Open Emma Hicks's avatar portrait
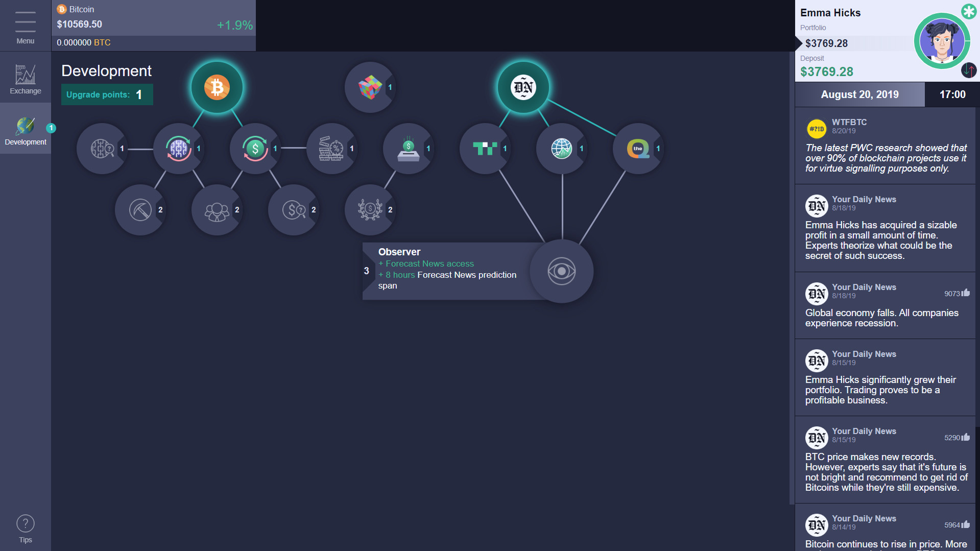The image size is (980, 551). [x=942, y=41]
